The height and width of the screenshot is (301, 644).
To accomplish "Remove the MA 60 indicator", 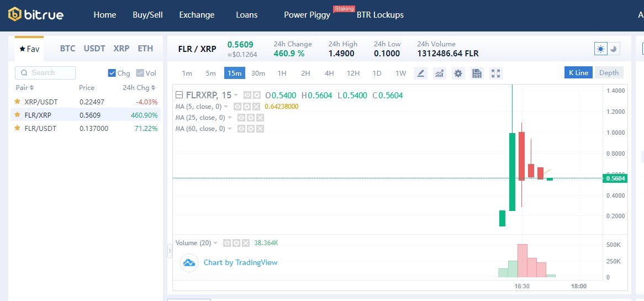I will coord(260,129).
